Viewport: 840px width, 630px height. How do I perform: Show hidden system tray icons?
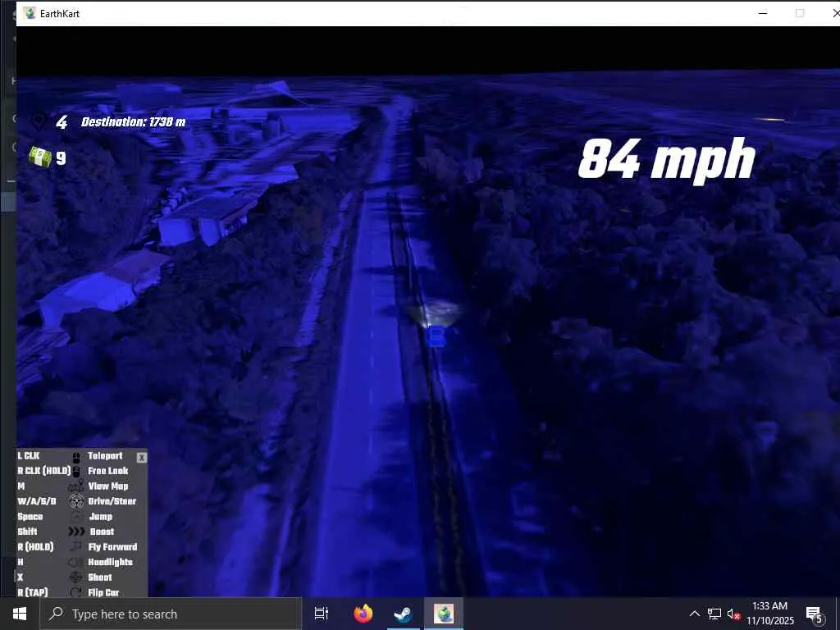pos(694,614)
